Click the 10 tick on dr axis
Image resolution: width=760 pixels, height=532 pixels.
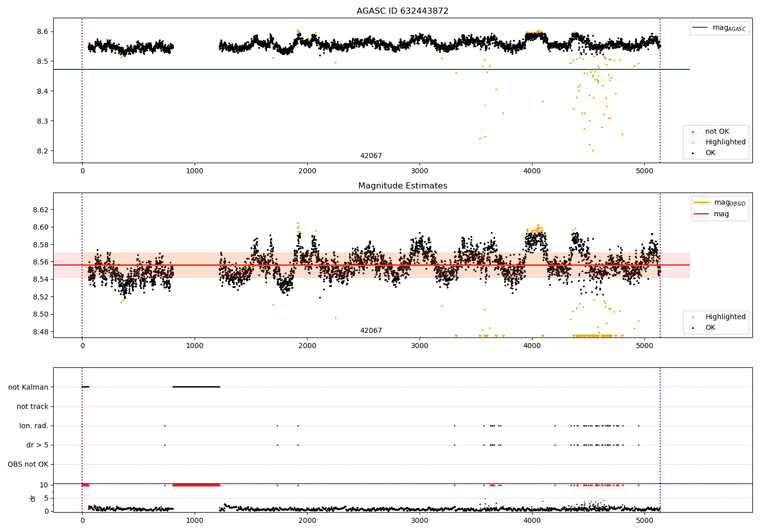click(44, 485)
